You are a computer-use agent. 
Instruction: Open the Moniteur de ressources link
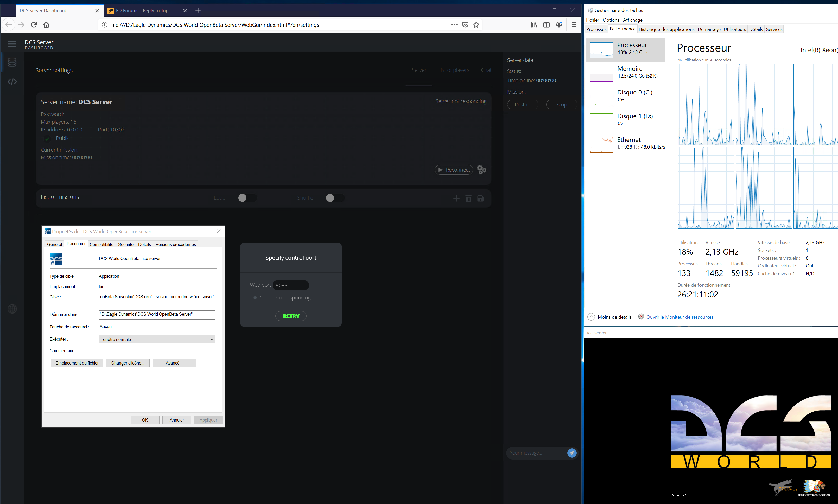[x=680, y=317]
